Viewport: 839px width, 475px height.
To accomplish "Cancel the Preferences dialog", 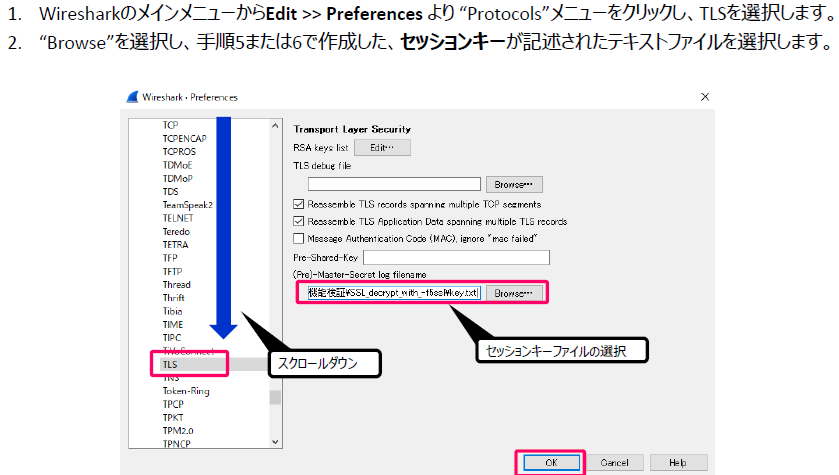I will click(614, 463).
